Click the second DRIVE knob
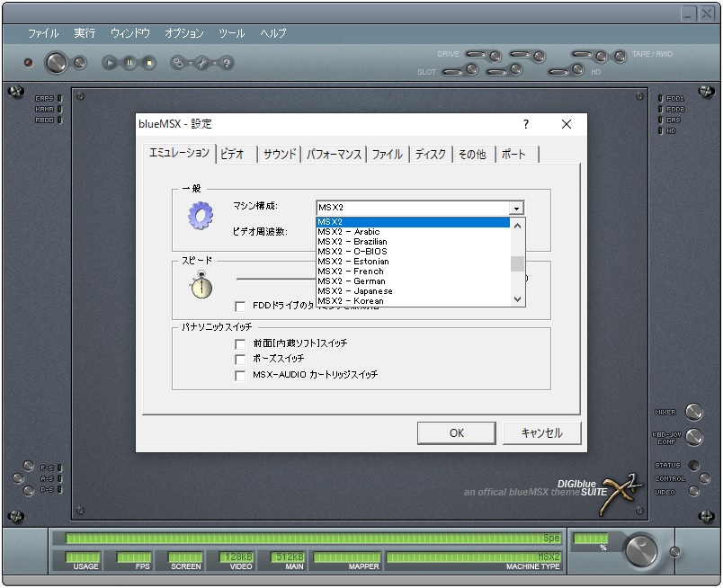The width and height of the screenshot is (723, 588). click(x=539, y=57)
